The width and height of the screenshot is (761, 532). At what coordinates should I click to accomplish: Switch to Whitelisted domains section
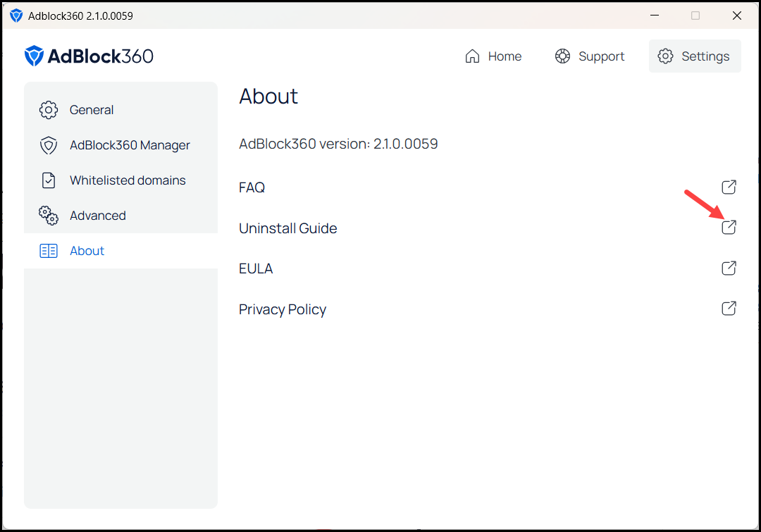pyautogui.click(x=121, y=180)
